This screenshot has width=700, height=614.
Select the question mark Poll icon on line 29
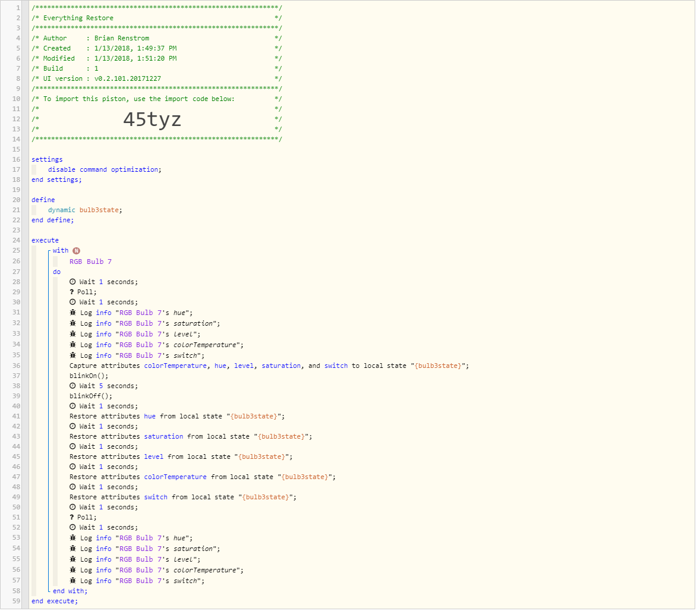[72, 292]
